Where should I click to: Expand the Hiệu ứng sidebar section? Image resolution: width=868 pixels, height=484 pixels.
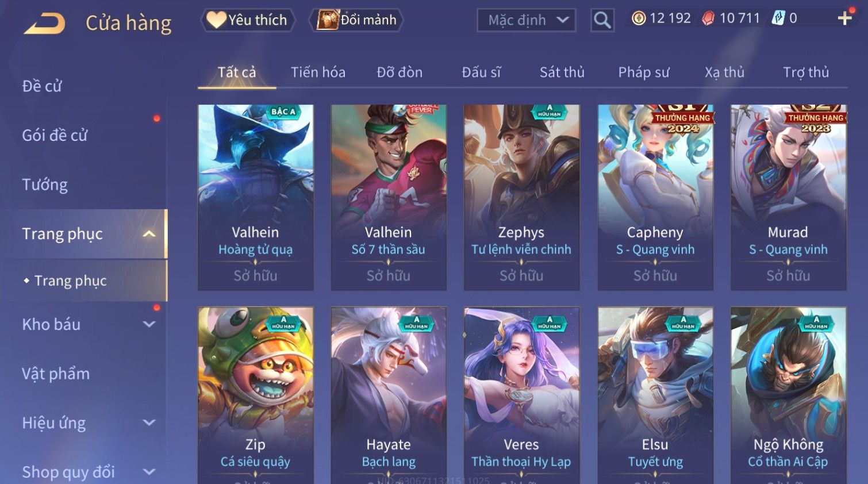click(x=149, y=422)
